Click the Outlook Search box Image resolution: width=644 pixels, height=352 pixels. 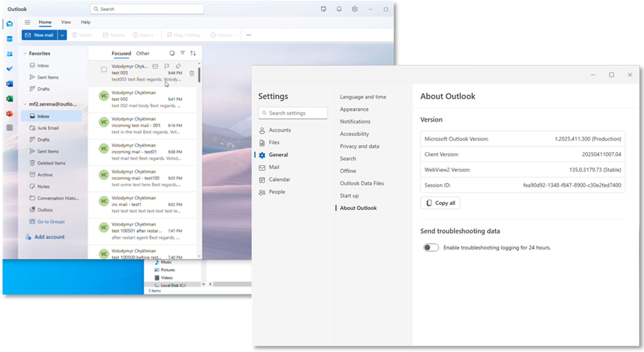(x=147, y=9)
